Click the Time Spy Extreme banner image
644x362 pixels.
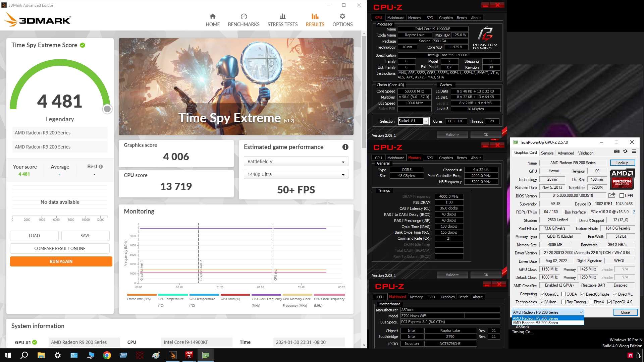[236, 86]
